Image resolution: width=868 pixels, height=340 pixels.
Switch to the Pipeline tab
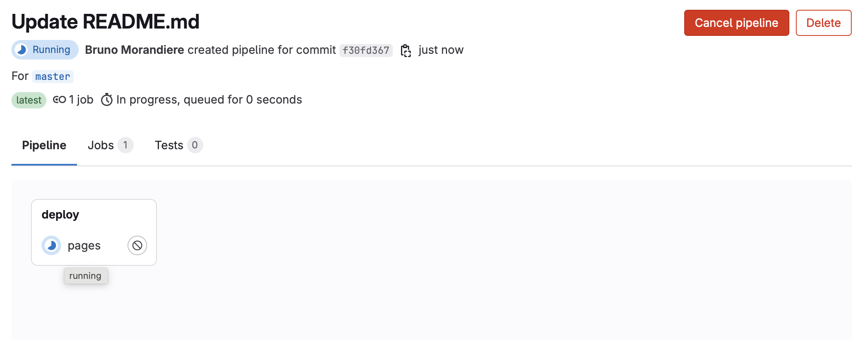coord(44,146)
